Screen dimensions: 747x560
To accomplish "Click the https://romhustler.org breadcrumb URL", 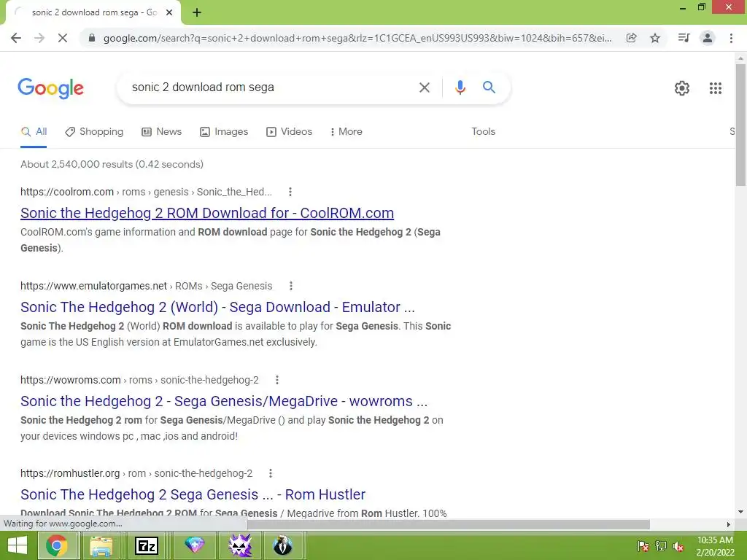I will click(x=70, y=473).
